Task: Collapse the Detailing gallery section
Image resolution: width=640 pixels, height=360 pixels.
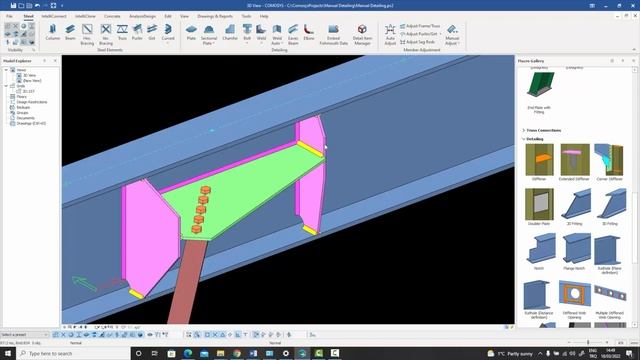Action: click(524, 139)
